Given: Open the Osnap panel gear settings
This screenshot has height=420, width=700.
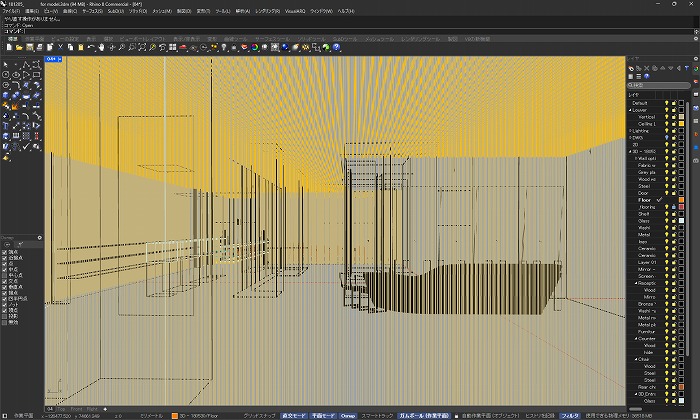Looking at the screenshot, I should tap(40, 238).
